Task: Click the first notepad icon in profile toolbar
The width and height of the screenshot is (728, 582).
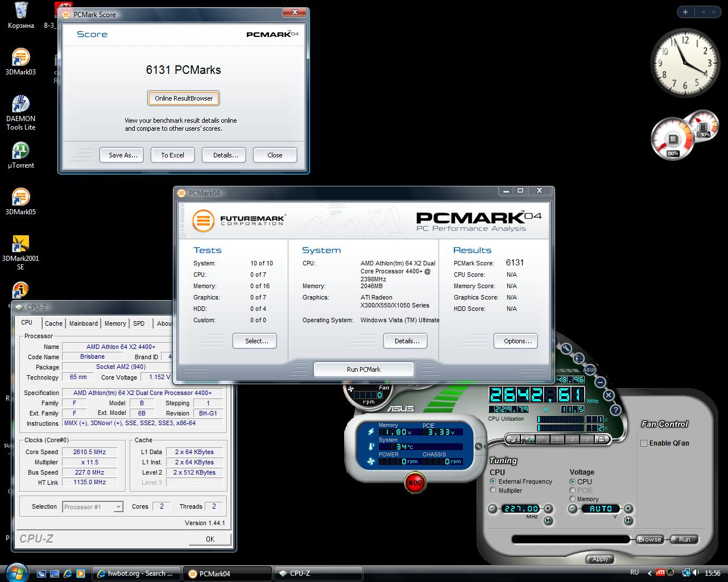Action: click(x=514, y=439)
